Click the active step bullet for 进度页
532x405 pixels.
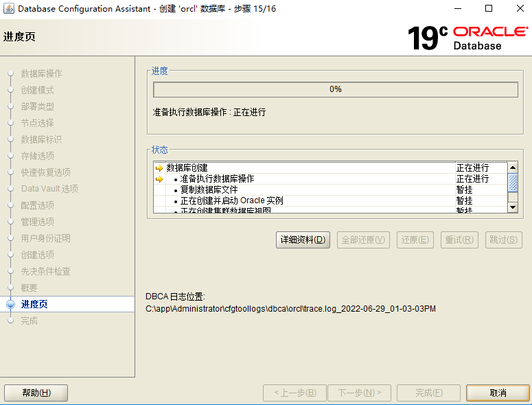[x=10, y=305]
